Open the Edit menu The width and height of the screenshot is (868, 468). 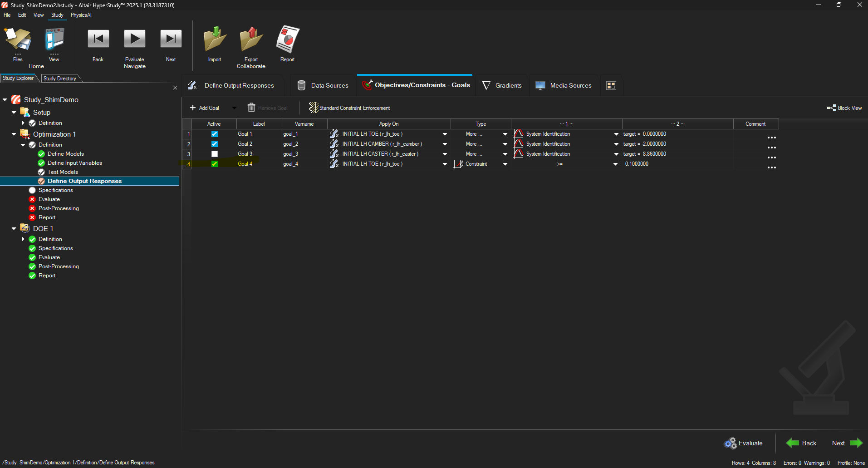pyautogui.click(x=22, y=15)
